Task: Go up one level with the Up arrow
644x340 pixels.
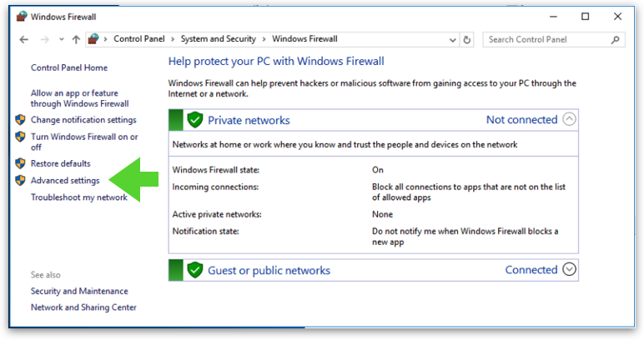Action: (x=76, y=39)
